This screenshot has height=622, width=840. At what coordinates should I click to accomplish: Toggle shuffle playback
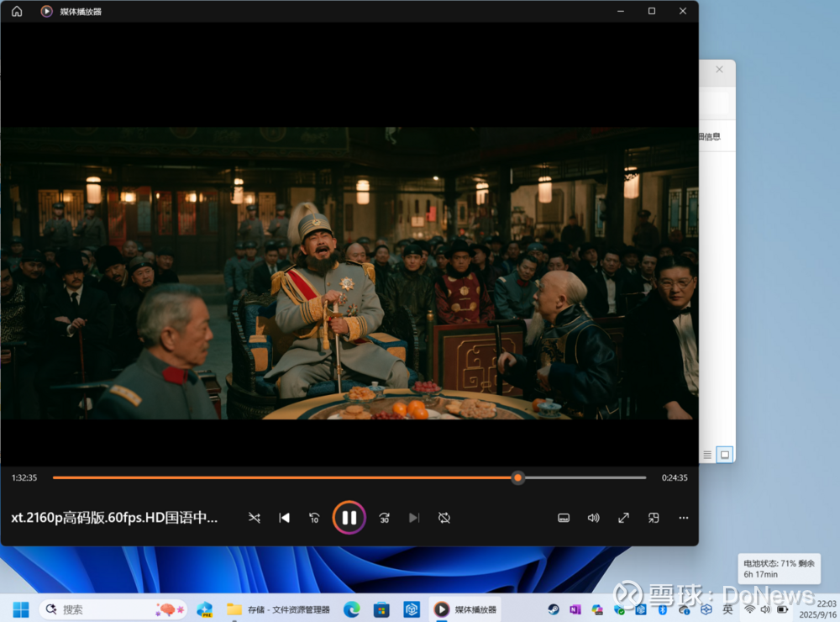[x=255, y=518]
